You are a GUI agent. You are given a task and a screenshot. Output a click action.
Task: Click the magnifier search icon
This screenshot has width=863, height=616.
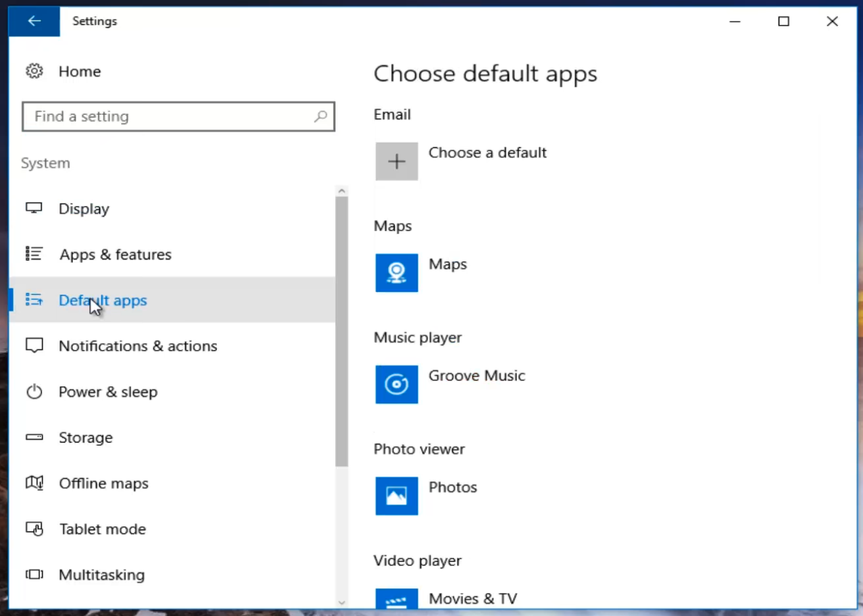[x=321, y=116]
